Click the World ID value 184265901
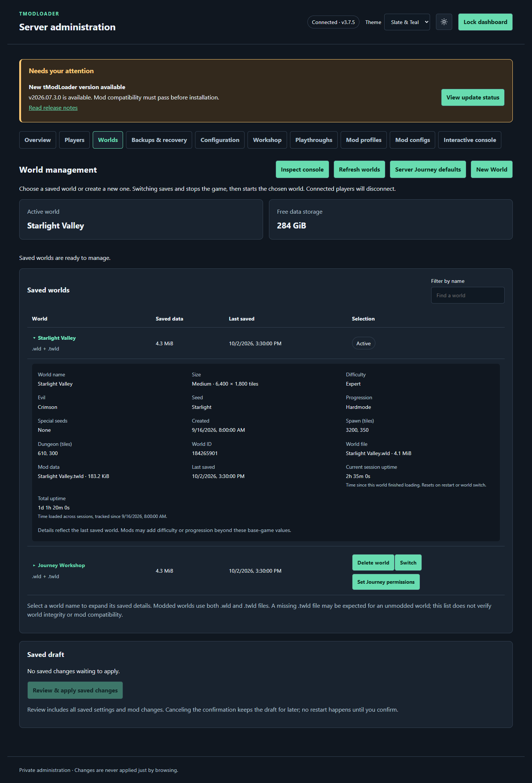This screenshot has width=532, height=783. (x=205, y=453)
